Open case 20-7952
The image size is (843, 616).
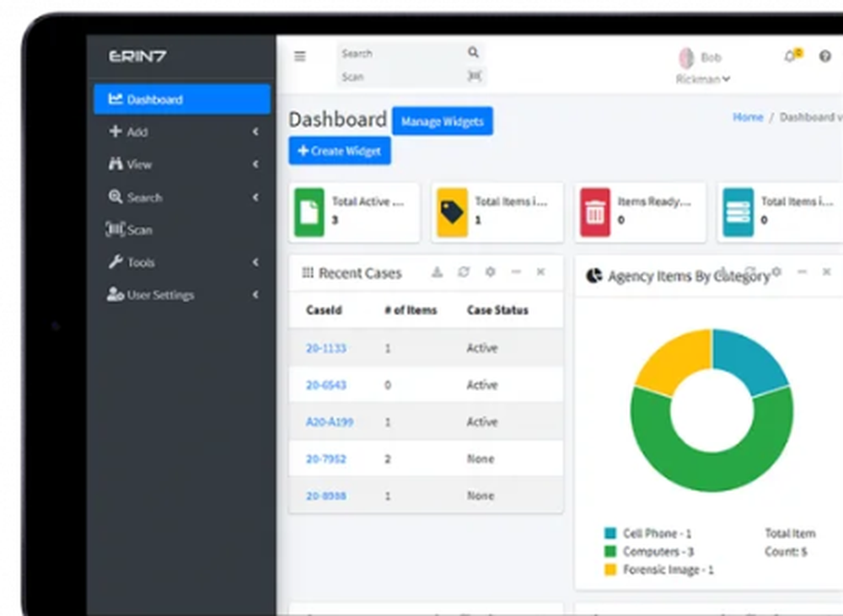(x=325, y=459)
